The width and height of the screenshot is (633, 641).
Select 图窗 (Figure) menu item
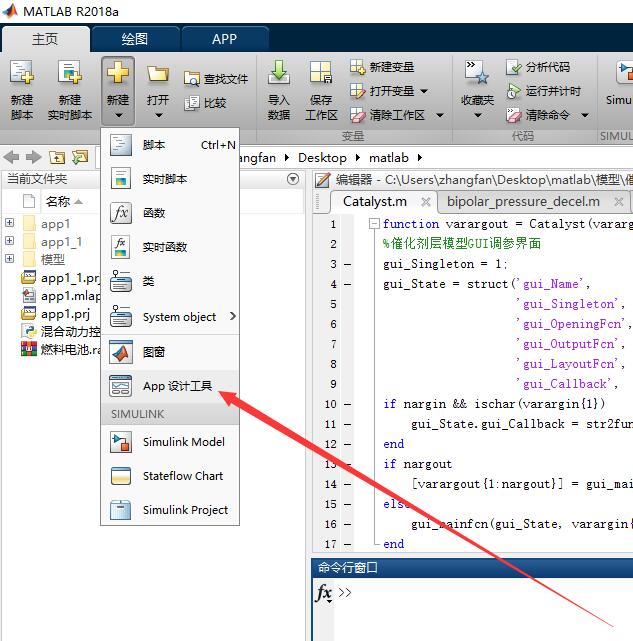170,352
